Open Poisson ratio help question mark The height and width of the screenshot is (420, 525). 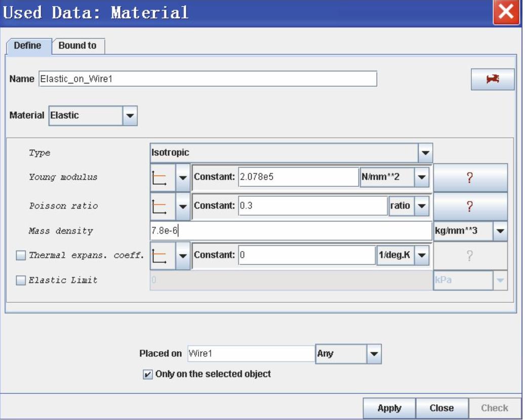tap(470, 206)
